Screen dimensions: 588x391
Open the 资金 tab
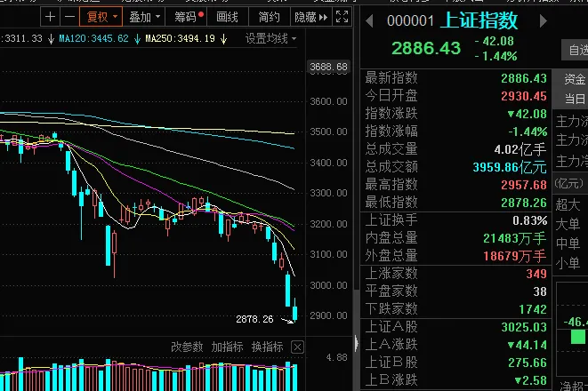click(574, 79)
